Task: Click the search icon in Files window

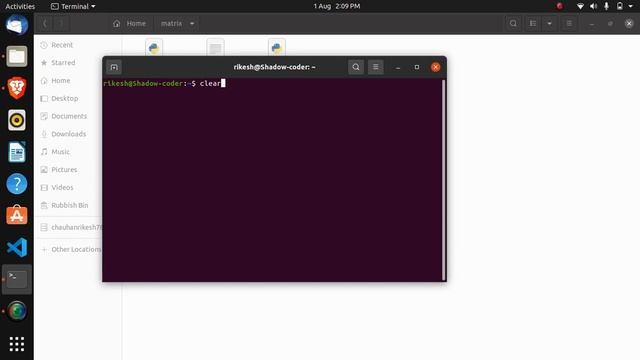Action: tap(513, 24)
